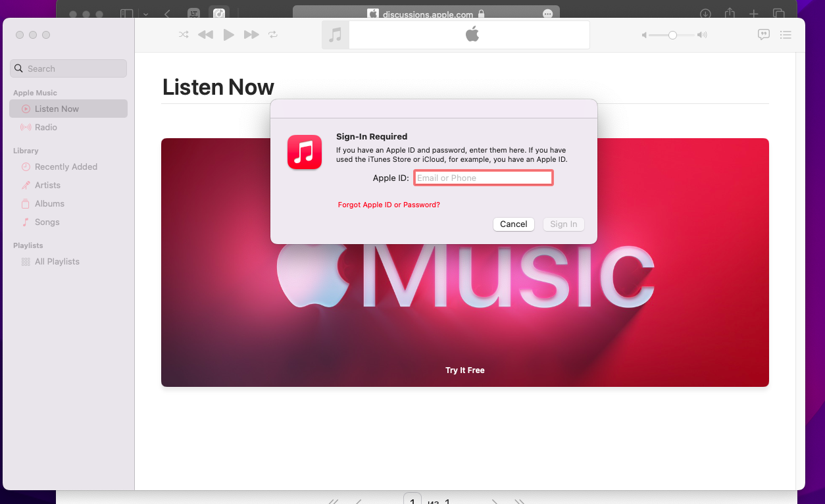Click the high volume speaker icon

pos(702,35)
